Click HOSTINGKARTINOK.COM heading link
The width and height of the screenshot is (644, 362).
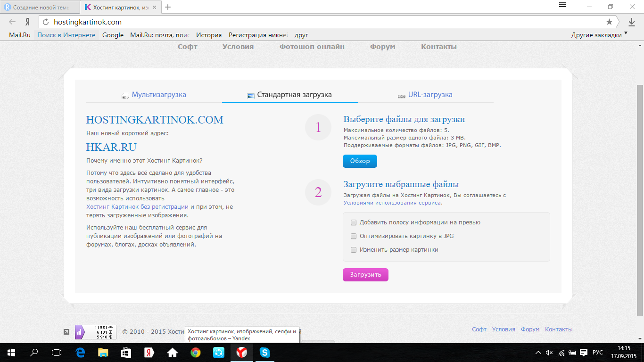[155, 120]
